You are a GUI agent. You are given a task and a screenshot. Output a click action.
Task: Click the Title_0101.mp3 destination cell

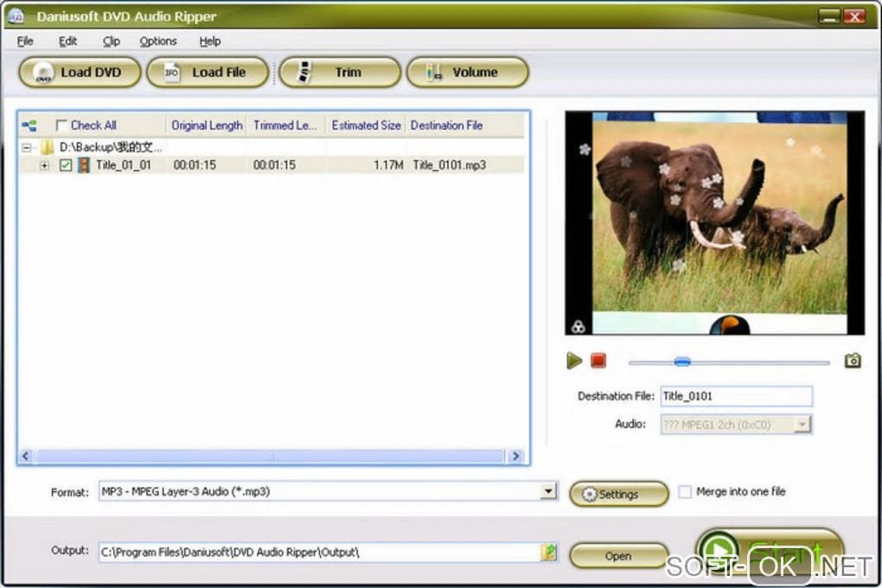pyautogui.click(x=450, y=165)
